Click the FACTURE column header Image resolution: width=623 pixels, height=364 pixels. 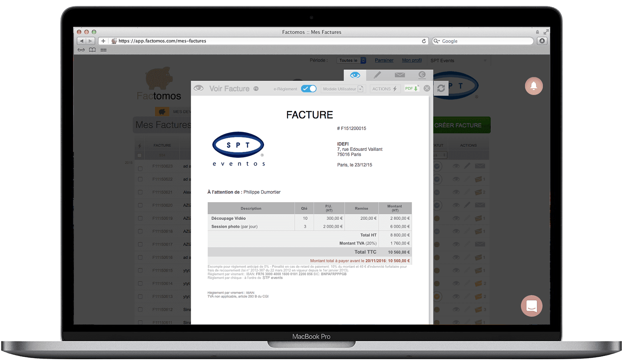click(162, 145)
